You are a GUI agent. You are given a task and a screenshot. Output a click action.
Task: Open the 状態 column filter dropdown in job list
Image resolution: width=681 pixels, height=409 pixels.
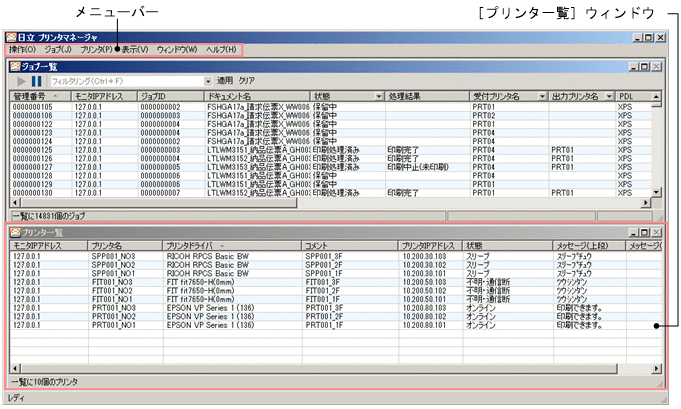(x=379, y=96)
